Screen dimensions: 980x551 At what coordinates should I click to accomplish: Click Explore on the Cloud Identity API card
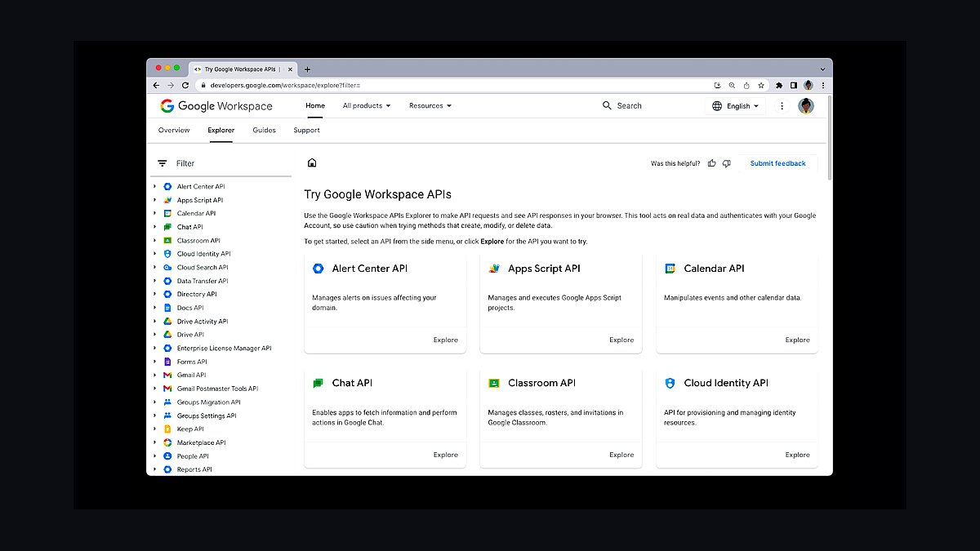pyautogui.click(x=798, y=455)
